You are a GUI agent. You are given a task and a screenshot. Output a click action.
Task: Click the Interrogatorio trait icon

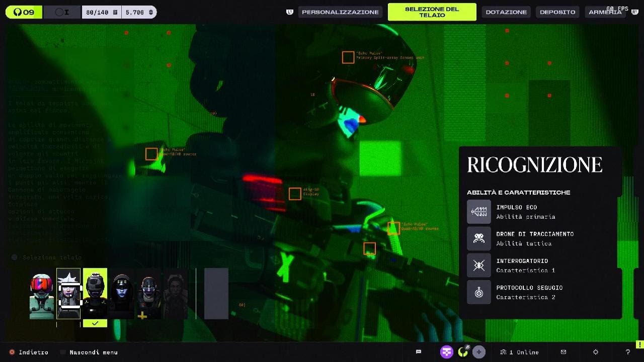point(479,265)
